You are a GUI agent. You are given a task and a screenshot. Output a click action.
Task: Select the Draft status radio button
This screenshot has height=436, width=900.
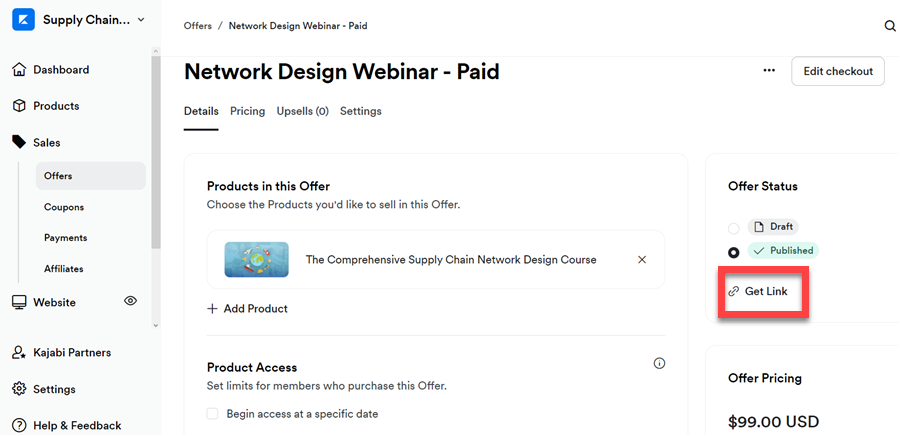(734, 228)
